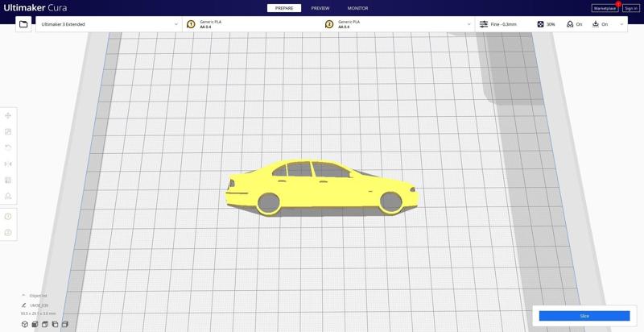Click the Object list label
This screenshot has width=644, height=332.
pyautogui.click(x=38, y=296)
